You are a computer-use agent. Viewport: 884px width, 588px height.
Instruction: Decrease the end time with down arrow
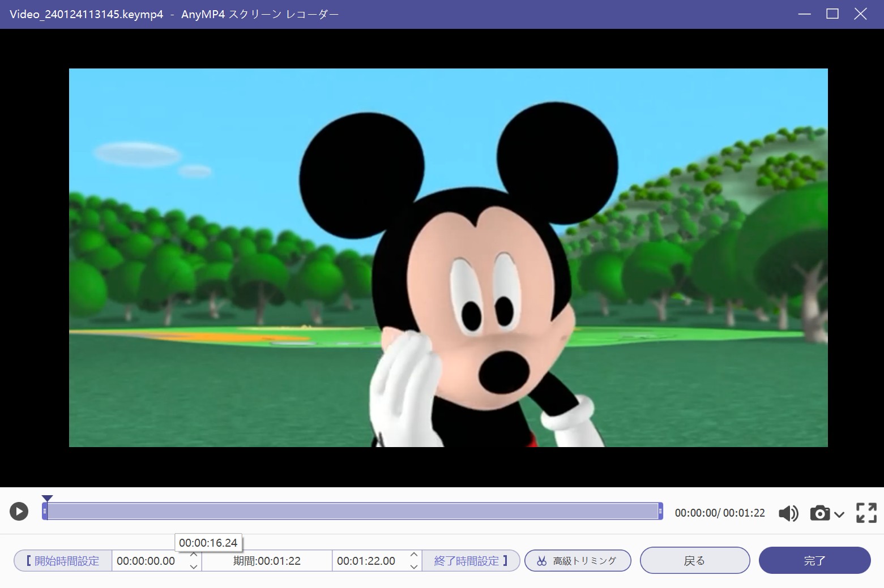[414, 566]
